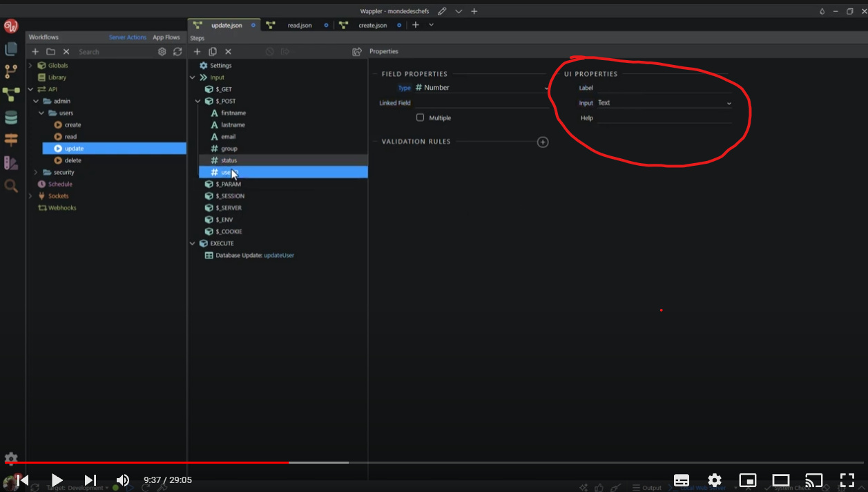Screen dimensions: 868x492
Task: Duplicate step using copy icon
Action: click(x=213, y=52)
